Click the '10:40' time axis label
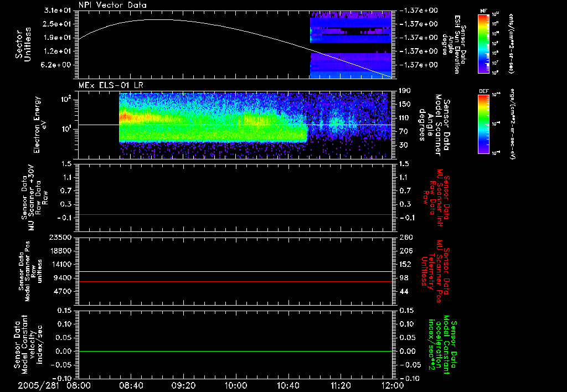 288,386
